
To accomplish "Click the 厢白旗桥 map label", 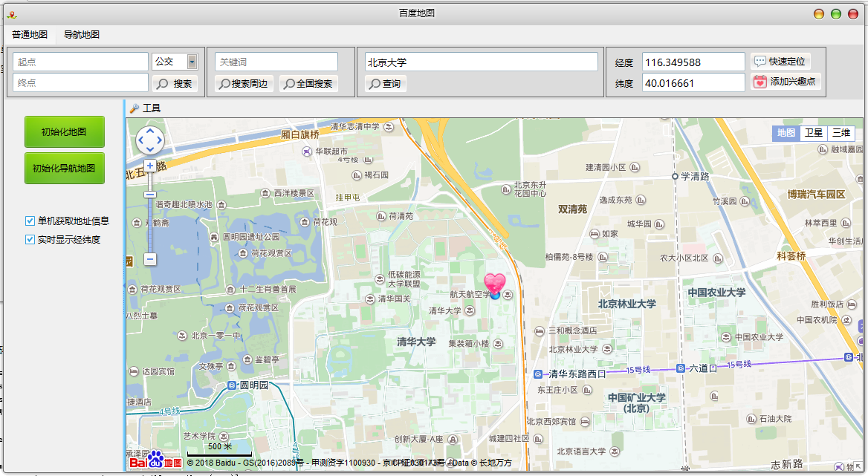I will [300, 134].
